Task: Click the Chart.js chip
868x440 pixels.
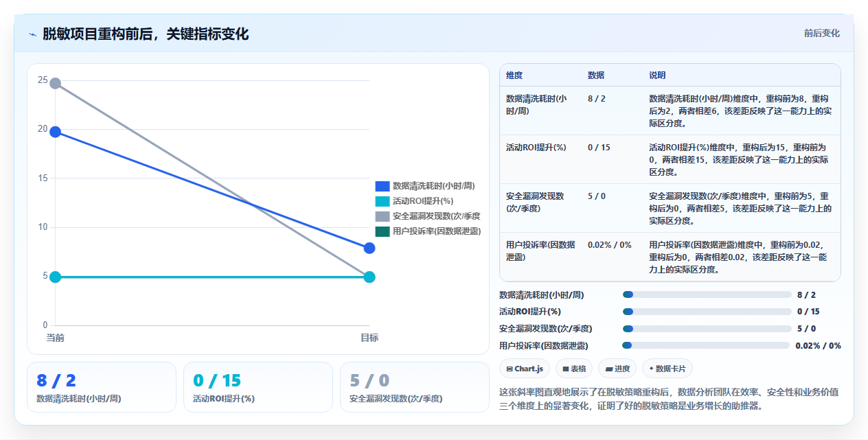Action: 525,369
